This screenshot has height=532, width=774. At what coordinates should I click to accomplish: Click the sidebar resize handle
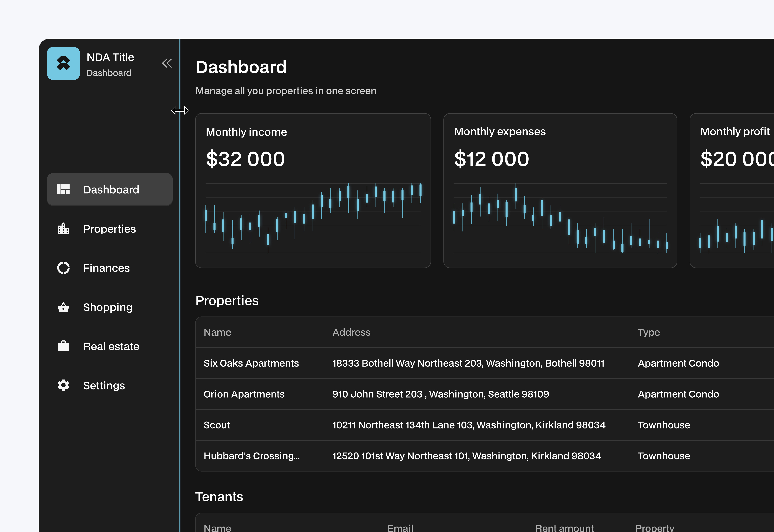(180, 110)
